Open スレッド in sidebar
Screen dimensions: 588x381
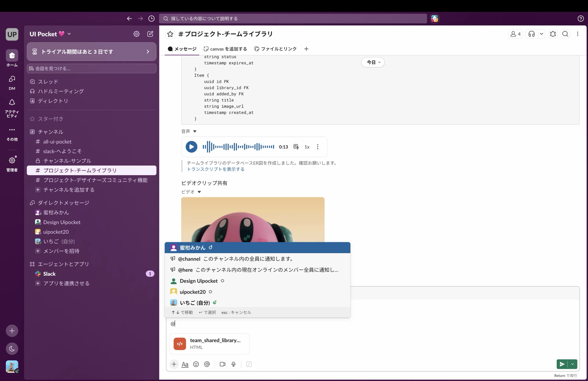(x=91, y=82)
